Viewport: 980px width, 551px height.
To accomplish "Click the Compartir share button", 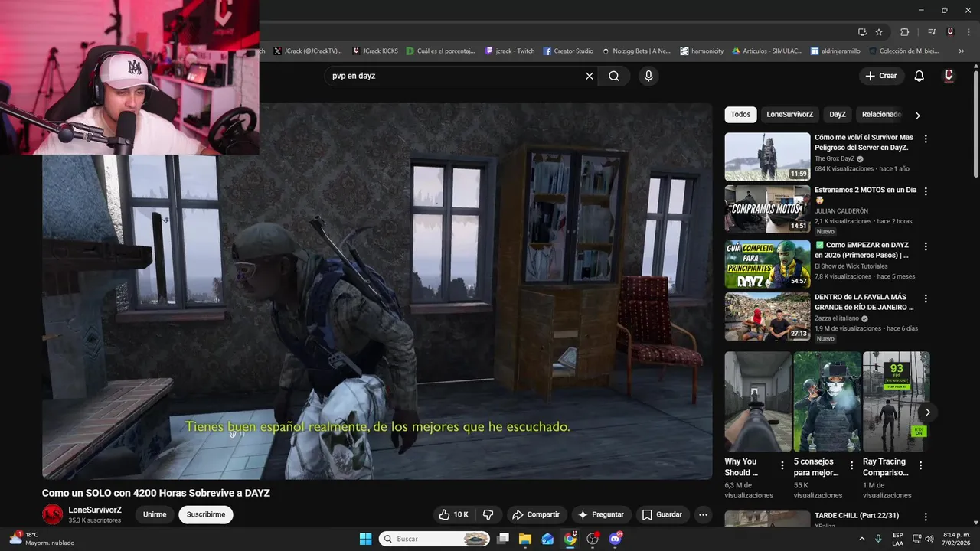I will pos(536,514).
